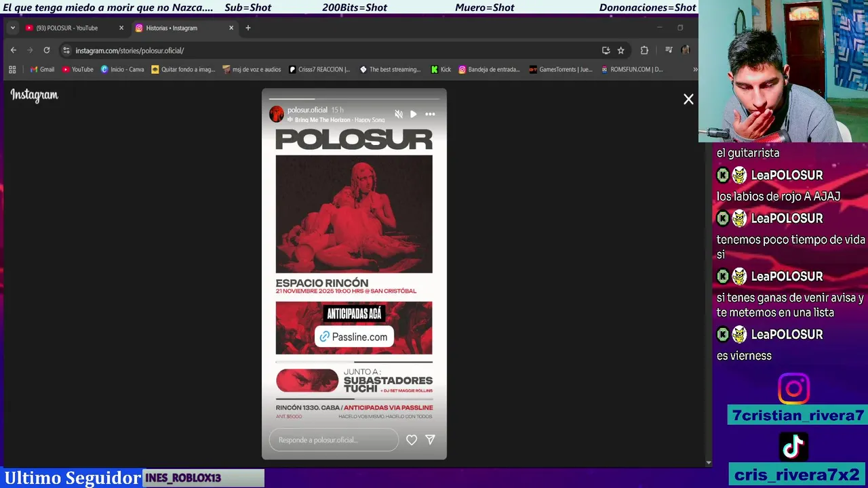Expand the tab search dropdown
Viewport: 868px width, 488px height.
click(x=12, y=28)
